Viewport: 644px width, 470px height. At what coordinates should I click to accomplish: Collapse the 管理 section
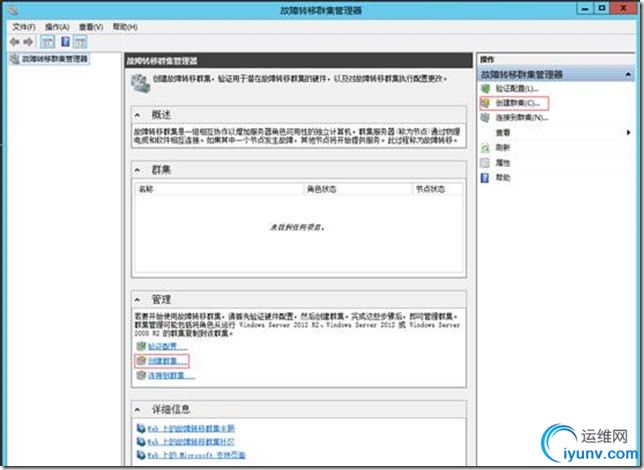tap(138, 300)
